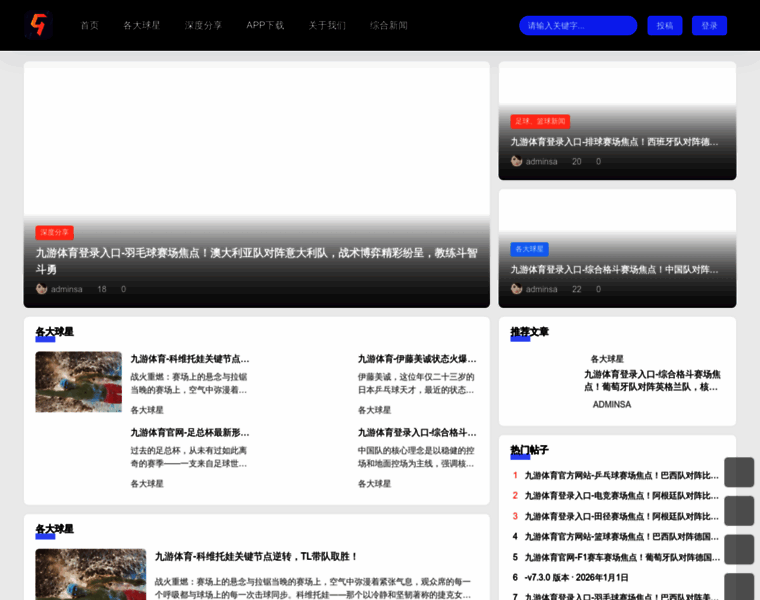760x600 pixels.
Task: Open the APP下载 nav item
Action: coord(265,25)
